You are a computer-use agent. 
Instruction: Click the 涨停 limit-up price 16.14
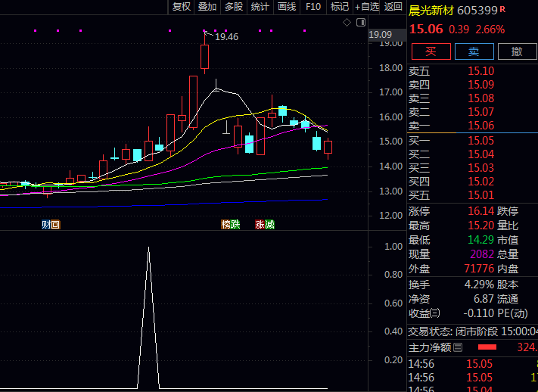(x=481, y=211)
